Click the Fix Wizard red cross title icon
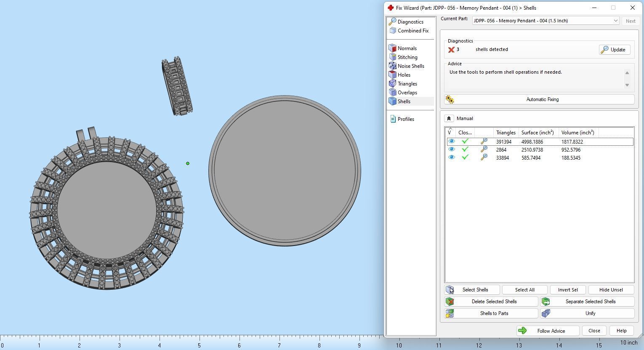The image size is (644, 350). tap(391, 8)
